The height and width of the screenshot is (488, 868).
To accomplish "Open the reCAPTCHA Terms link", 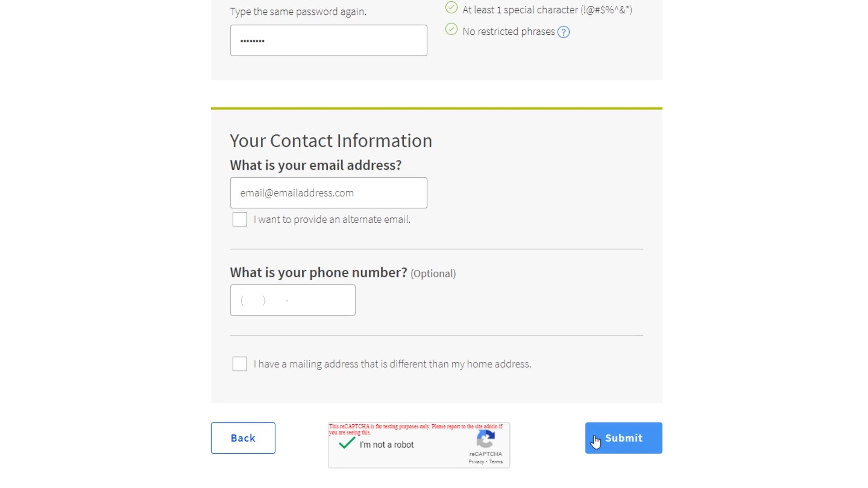I will (x=495, y=462).
